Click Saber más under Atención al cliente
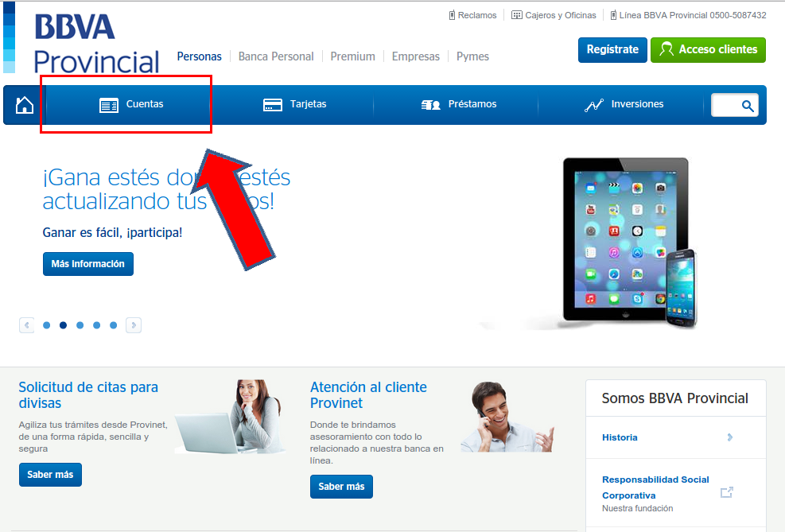Screen dimensions: 785x532 (x=341, y=487)
